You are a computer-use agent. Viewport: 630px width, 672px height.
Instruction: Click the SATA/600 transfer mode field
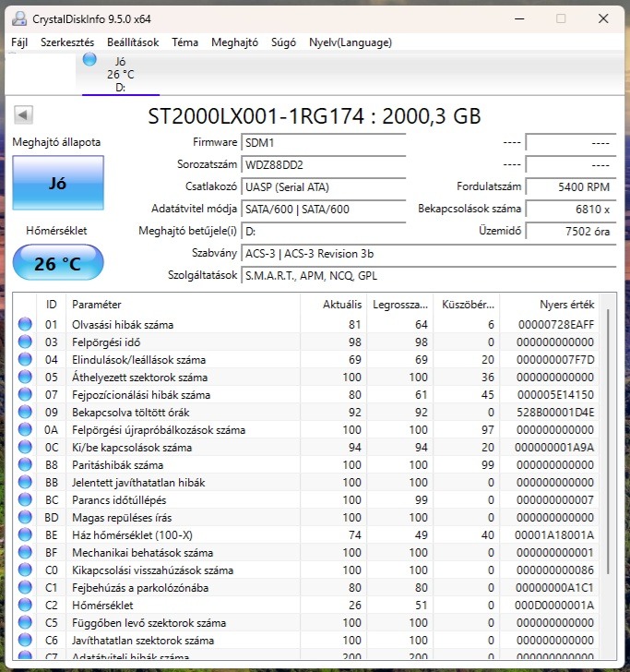pyautogui.click(x=324, y=210)
